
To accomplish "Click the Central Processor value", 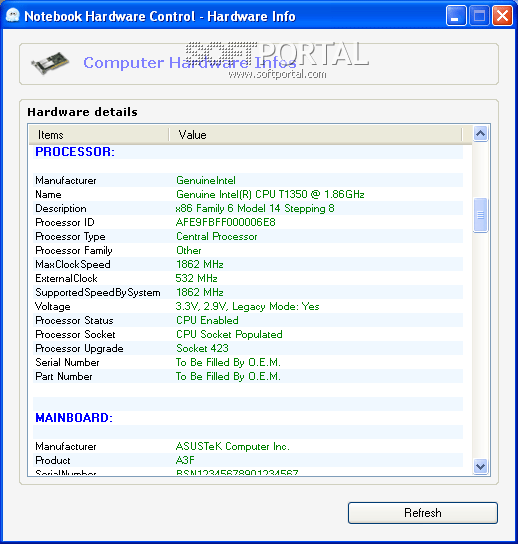I will point(216,237).
